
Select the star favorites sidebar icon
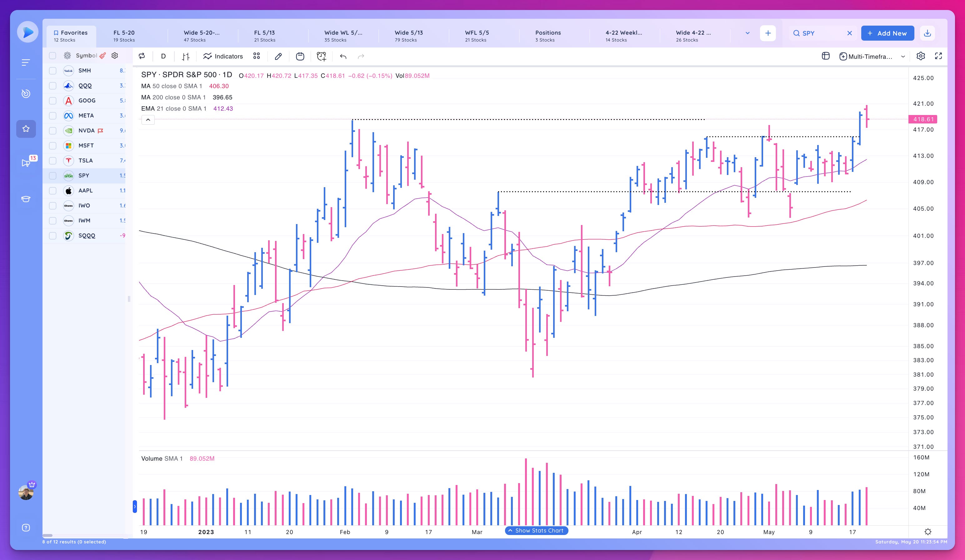26,129
